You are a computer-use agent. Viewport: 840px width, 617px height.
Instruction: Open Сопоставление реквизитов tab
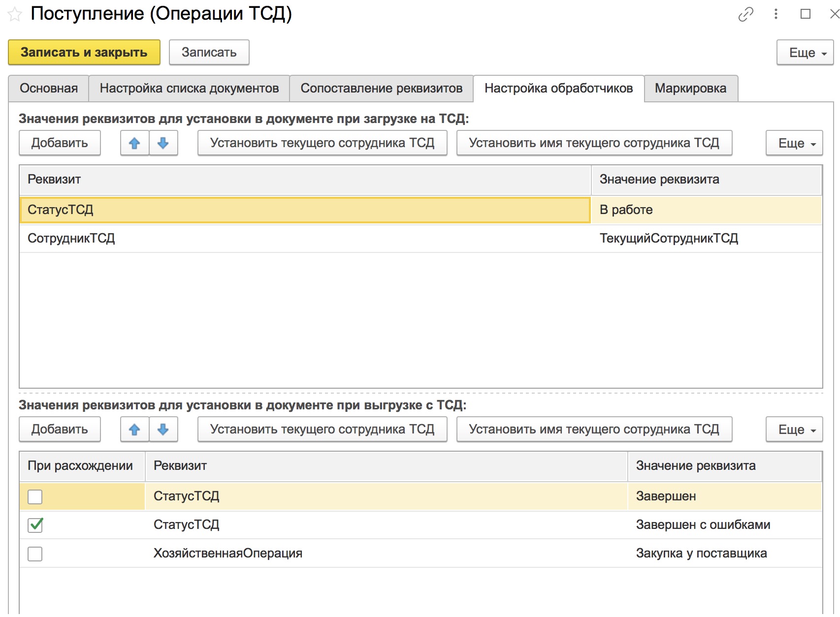(382, 89)
